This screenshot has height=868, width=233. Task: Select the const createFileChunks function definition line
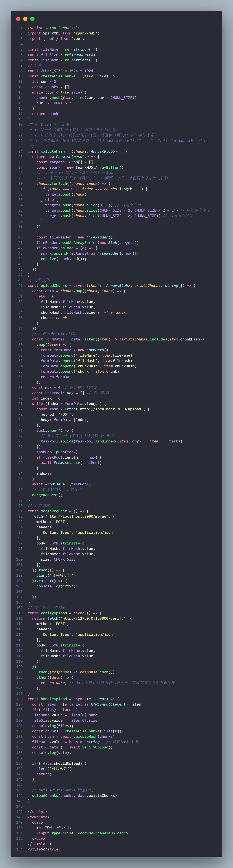click(x=73, y=76)
